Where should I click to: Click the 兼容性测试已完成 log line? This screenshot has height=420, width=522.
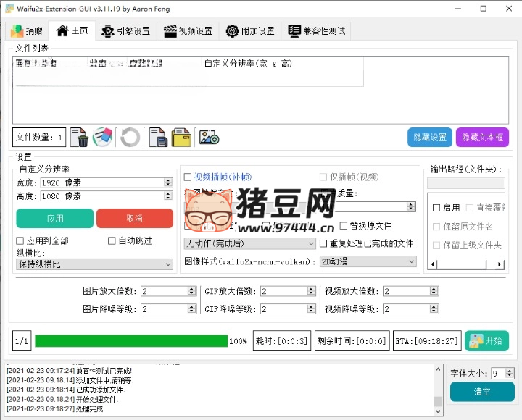[70, 371]
